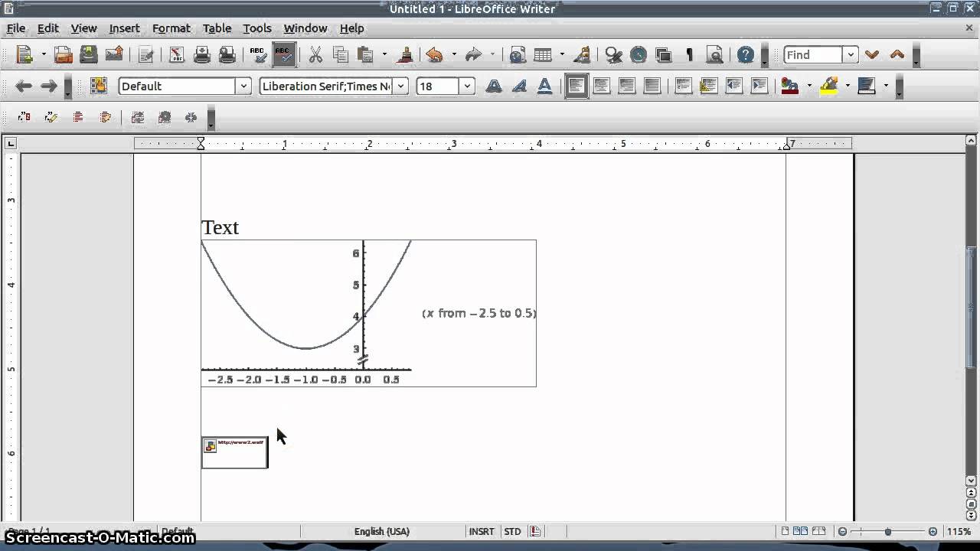Image resolution: width=980 pixels, height=551 pixels.
Task: Open the font size 18 dropdown
Action: (466, 86)
